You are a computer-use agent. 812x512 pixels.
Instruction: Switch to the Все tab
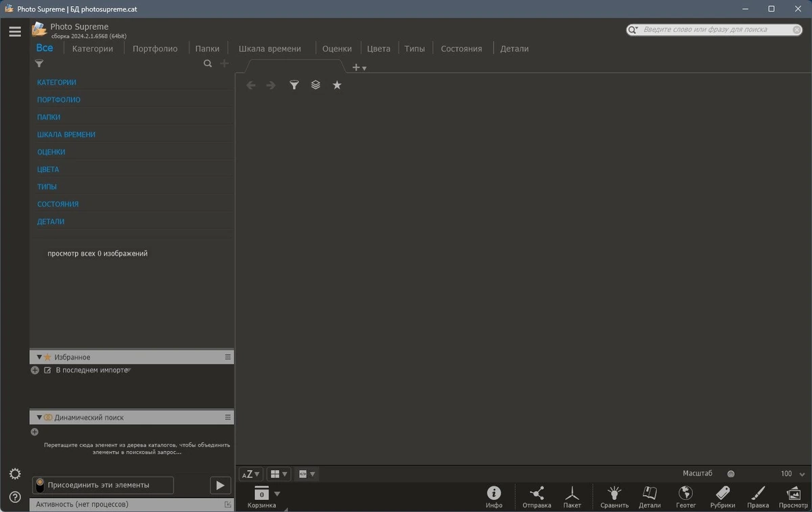(x=45, y=48)
